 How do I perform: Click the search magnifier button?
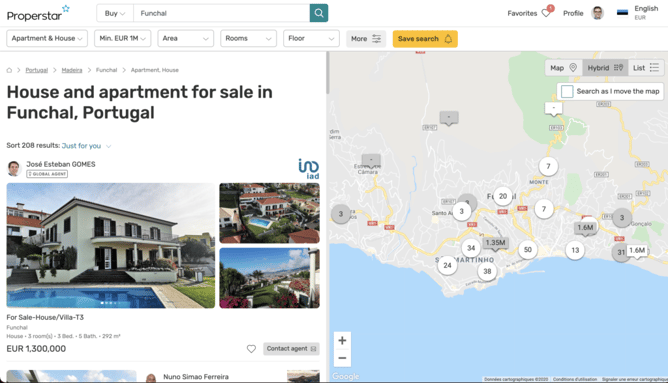tap(319, 13)
